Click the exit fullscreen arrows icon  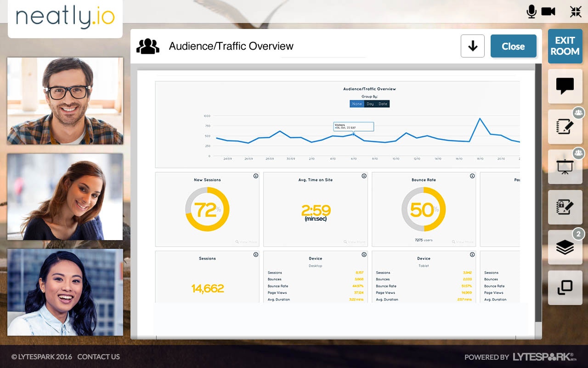pos(576,11)
